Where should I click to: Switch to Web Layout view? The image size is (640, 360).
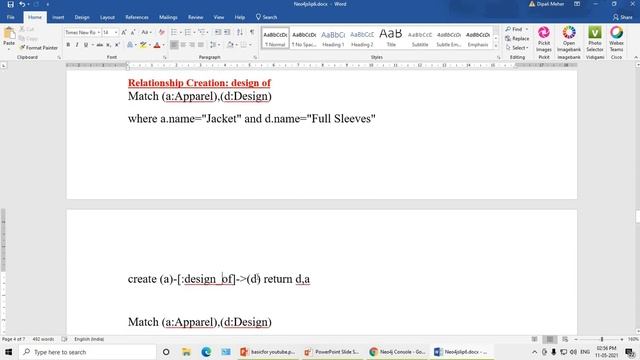(565, 339)
